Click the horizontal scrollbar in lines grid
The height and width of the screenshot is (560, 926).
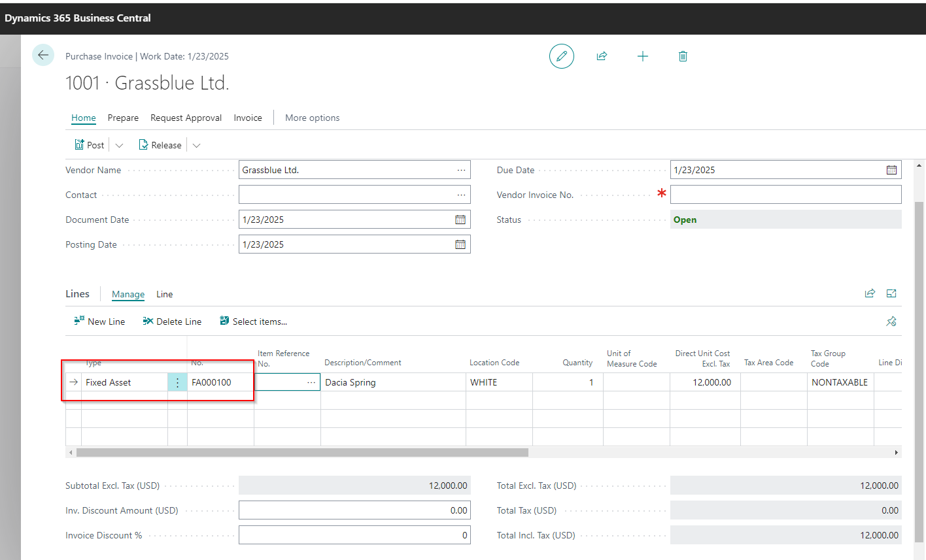coord(302,452)
